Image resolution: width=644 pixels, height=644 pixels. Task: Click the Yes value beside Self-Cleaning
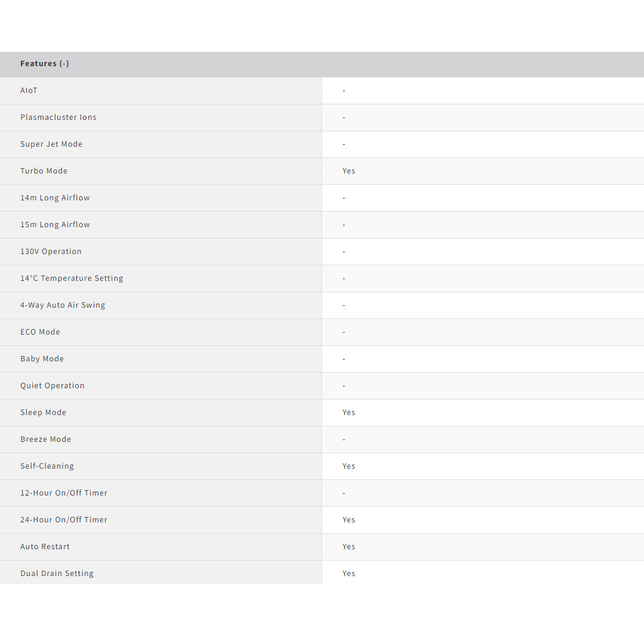[x=349, y=466]
